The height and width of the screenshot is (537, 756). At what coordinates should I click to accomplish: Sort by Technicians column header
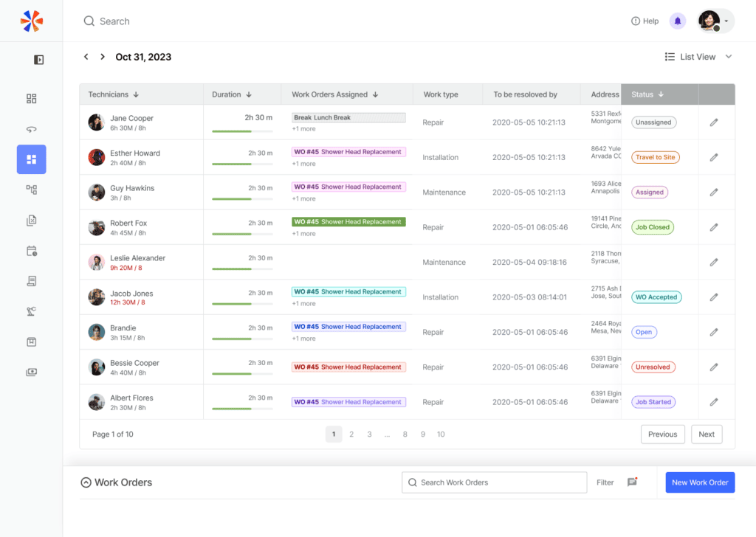pyautogui.click(x=113, y=94)
